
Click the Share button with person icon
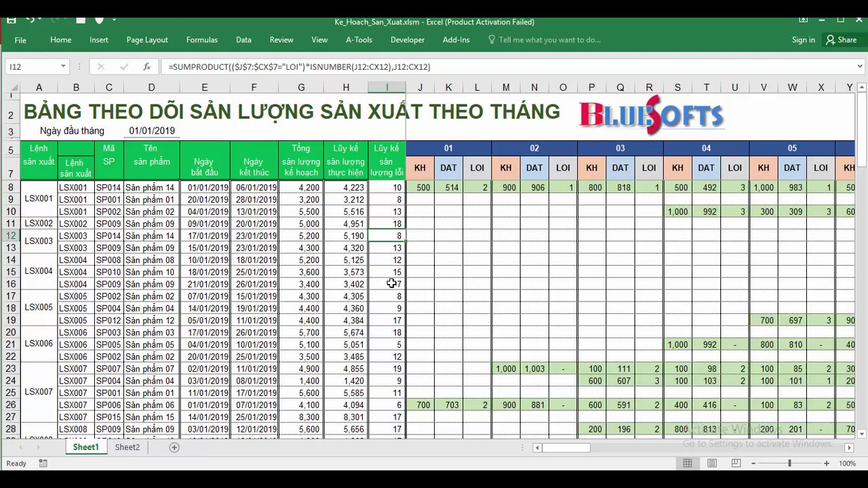tap(841, 40)
